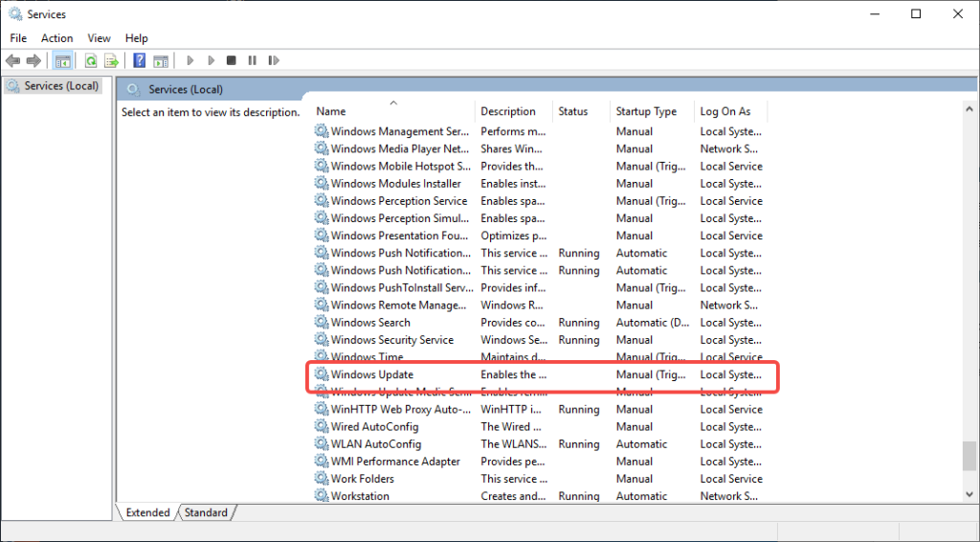Click the Forward arrow in the toolbar
This screenshot has width=980, height=542.
click(x=33, y=60)
